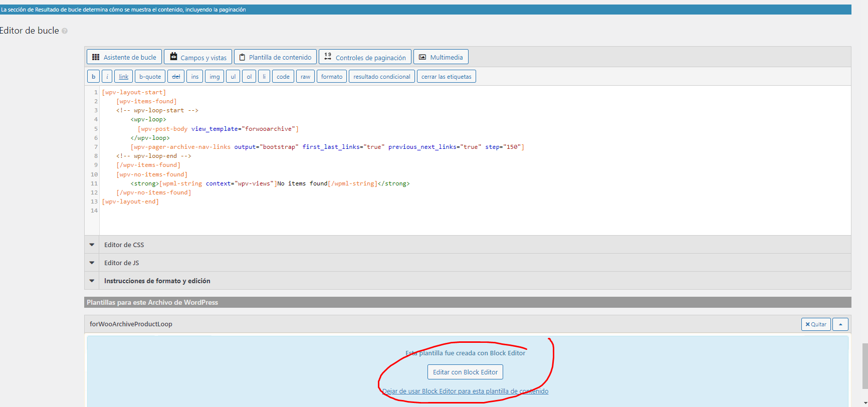The image size is (868, 407).
Task: Collapse the forWooArchiveProductLoop template panel
Action: [840, 324]
